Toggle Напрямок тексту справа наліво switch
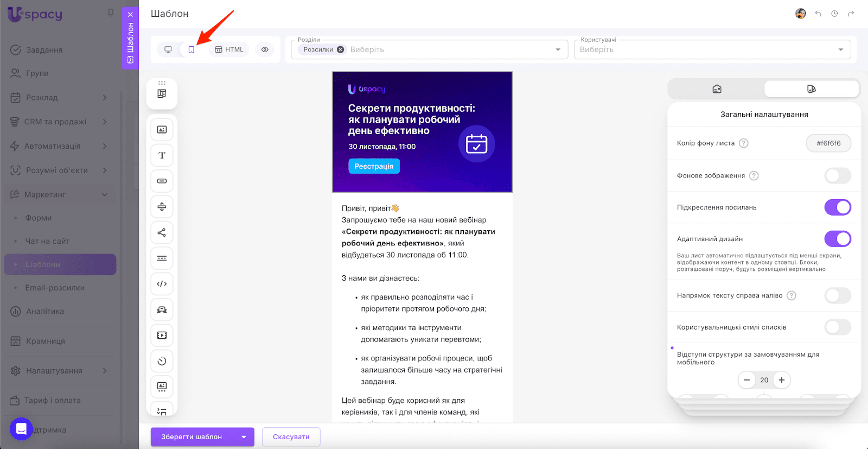This screenshot has height=449, width=868. coord(838,296)
